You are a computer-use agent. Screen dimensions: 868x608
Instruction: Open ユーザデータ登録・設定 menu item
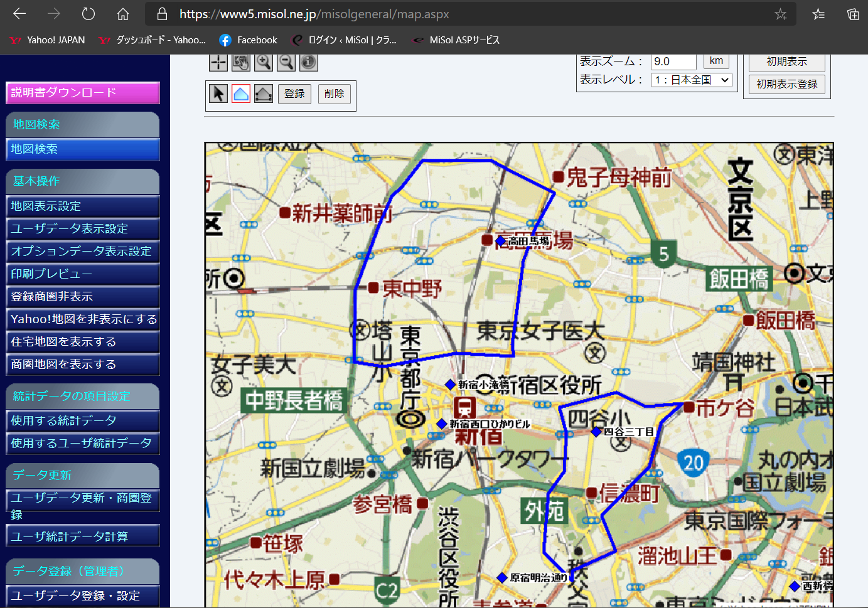click(x=83, y=595)
